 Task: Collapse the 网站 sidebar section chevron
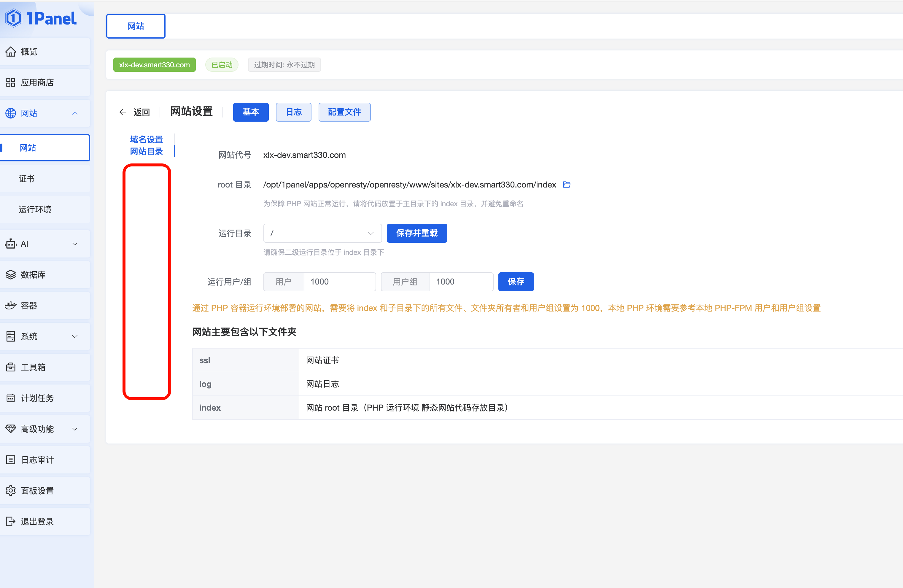tap(75, 113)
